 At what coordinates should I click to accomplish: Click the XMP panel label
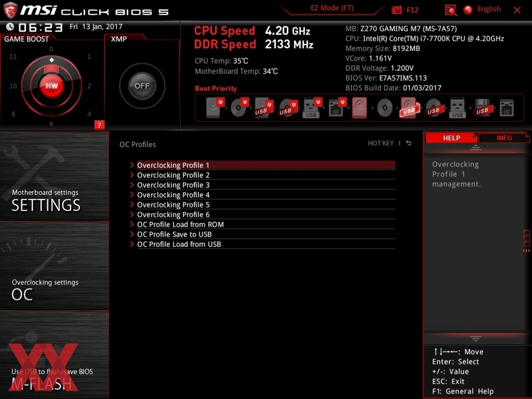pos(119,39)
